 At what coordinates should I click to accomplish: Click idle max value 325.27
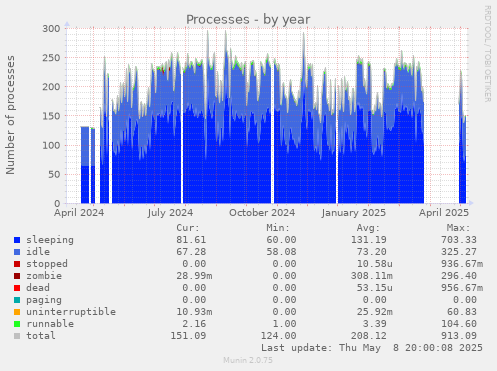459,252
